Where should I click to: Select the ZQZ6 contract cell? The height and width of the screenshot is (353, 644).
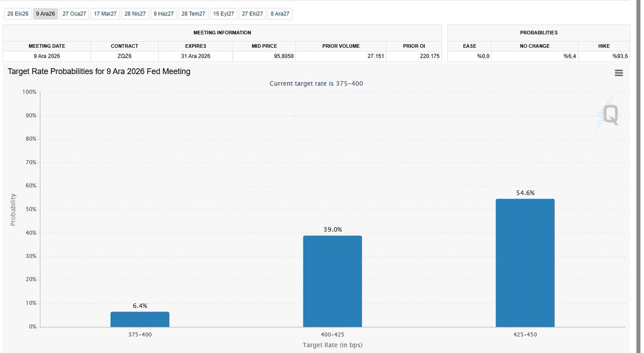point(125,56)
